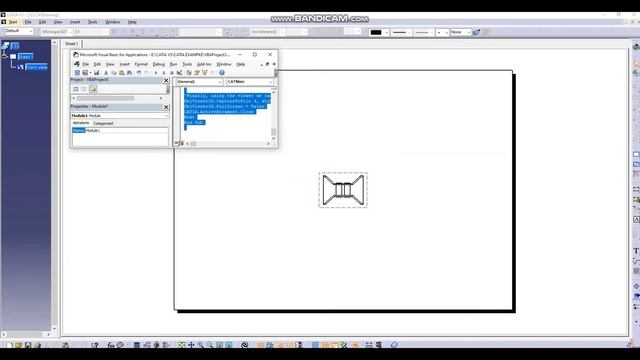Click View Object icon in Project panel
640x360 pixels.
83,89
